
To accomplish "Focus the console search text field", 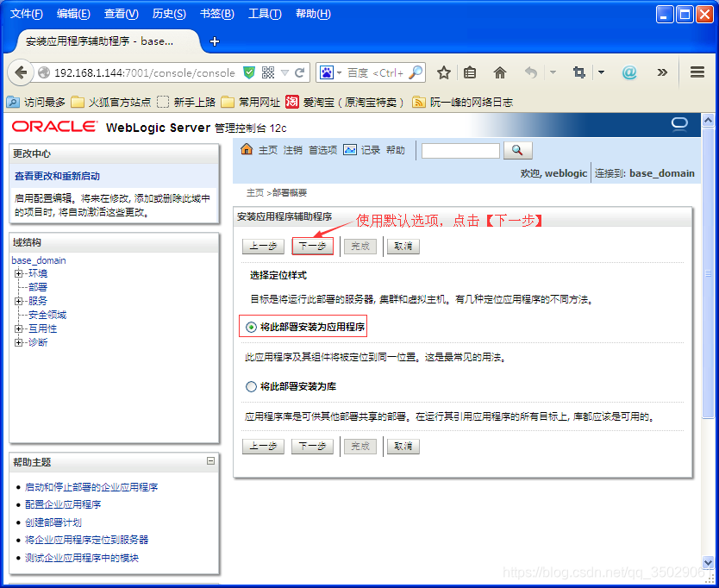I will 460,150.
